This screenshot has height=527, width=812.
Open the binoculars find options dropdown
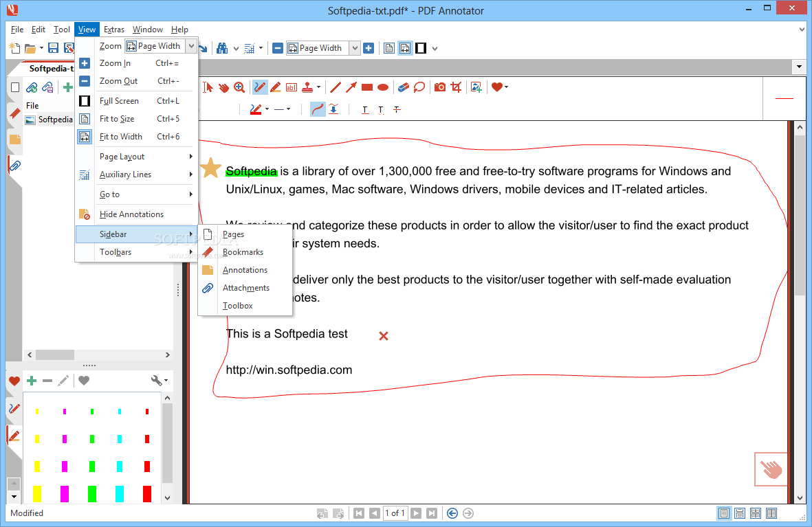click(236, 49)
